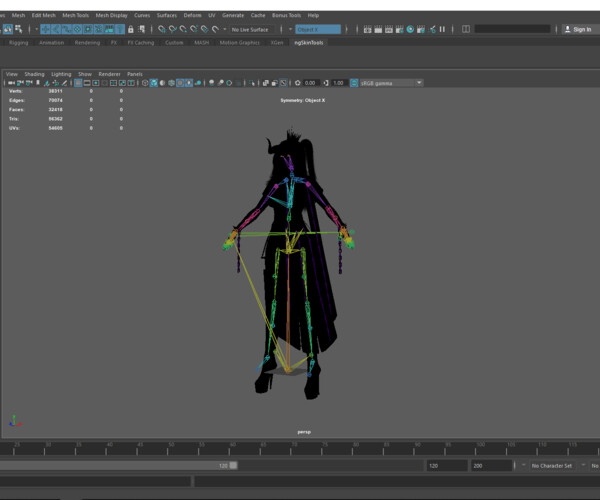This screenshot has height=500, width=600.
Task: Click the select dynamics mask icon
Action: click(99, 29)
